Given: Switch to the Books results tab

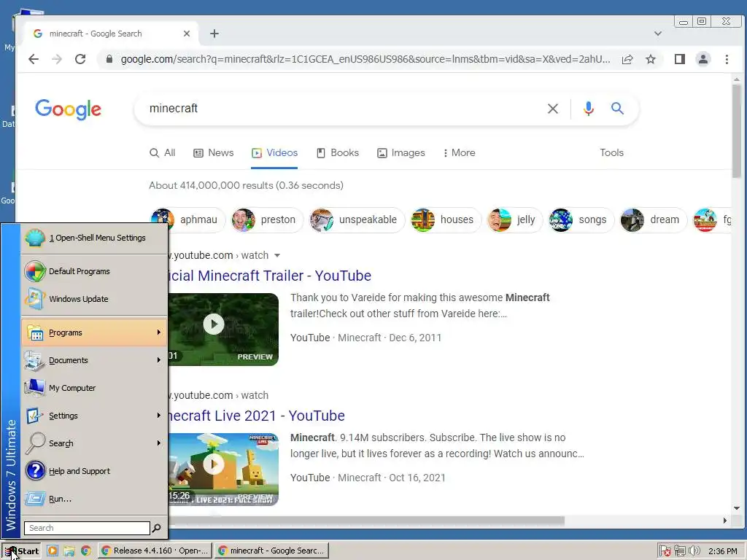Looking at the screenshot, I should (338, 153).
